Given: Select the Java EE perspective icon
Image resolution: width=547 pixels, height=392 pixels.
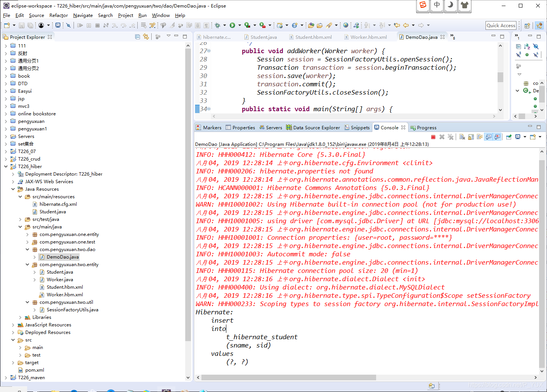Looking at the screenshot, I should pos(539,26).
